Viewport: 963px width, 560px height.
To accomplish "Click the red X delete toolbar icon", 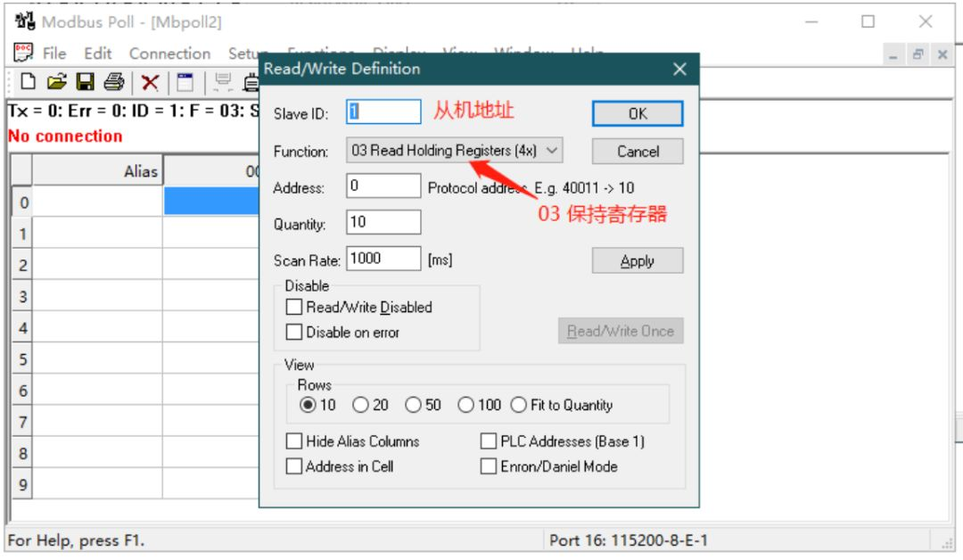I will [150, 82].
